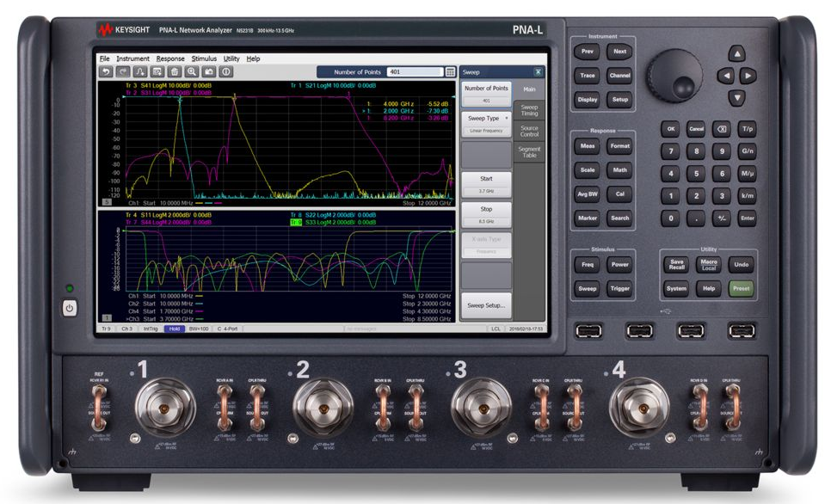Click the camera screen-capture icon in the toolbar
Viewport: 825px width, 504px height.
click(x=209, y=71)
